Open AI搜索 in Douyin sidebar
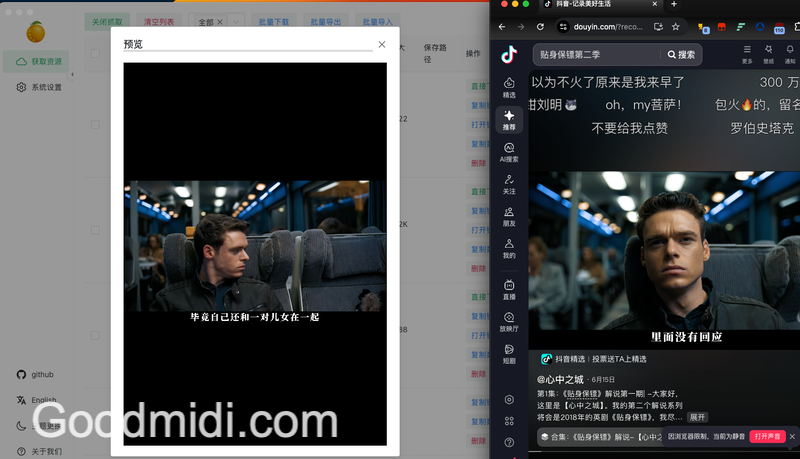 509,152
